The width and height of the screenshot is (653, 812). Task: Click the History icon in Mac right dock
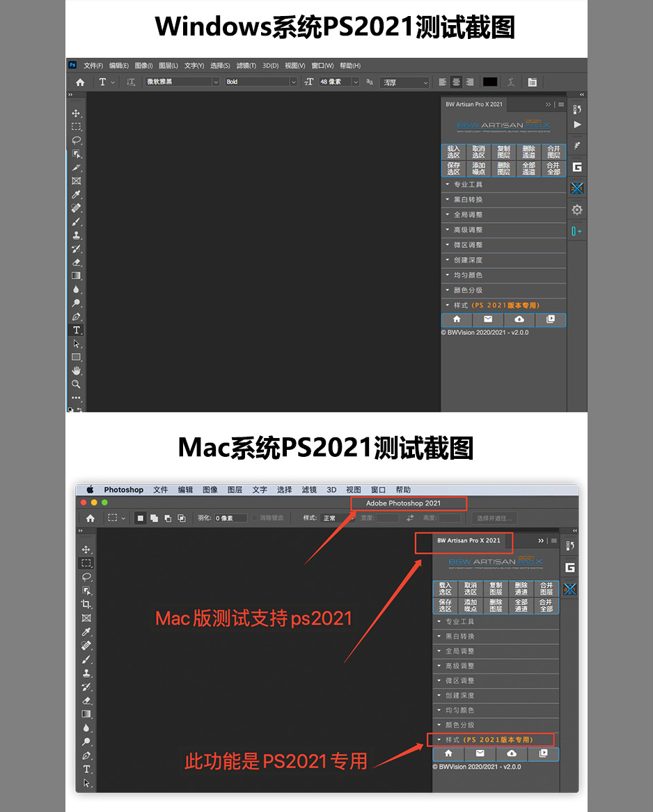point(570,546)
